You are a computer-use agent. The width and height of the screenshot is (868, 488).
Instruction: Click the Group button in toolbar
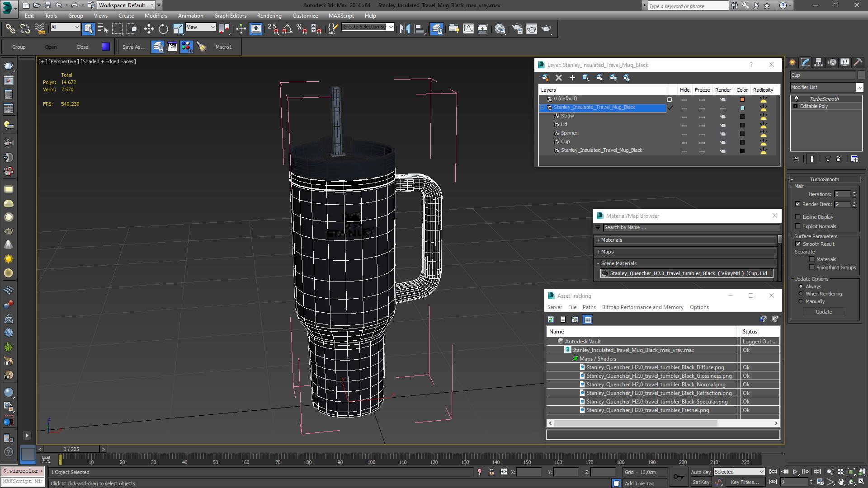pyautogui.click(x=19, y=47)
